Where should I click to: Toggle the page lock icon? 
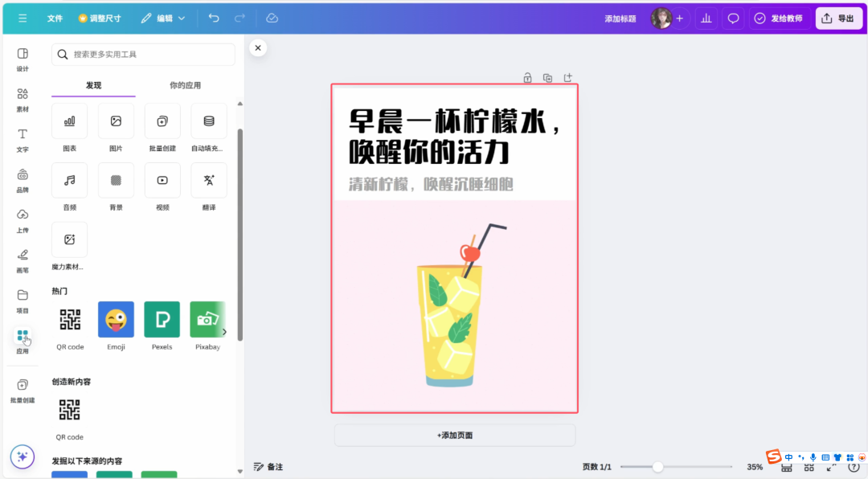click(527, 77)
